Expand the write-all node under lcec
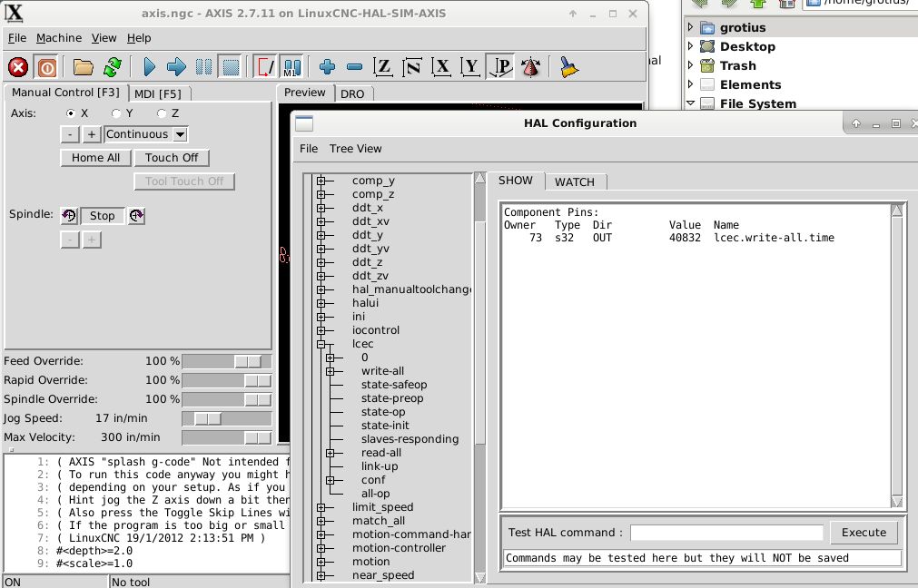918x588 pixels. point(331,371)
